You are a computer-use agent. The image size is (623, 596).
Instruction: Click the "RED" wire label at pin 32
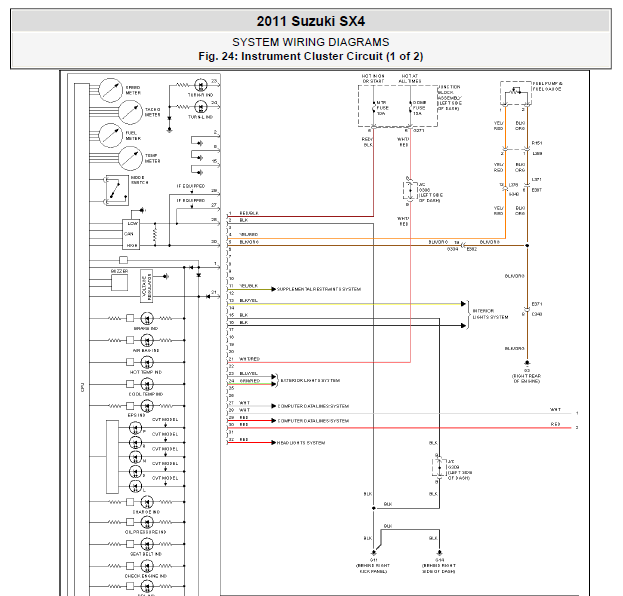(244, 439)
